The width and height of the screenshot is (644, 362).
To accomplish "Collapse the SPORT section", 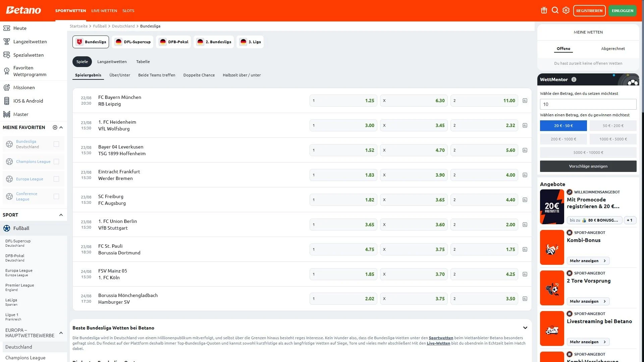I will (x=61, y=215).
